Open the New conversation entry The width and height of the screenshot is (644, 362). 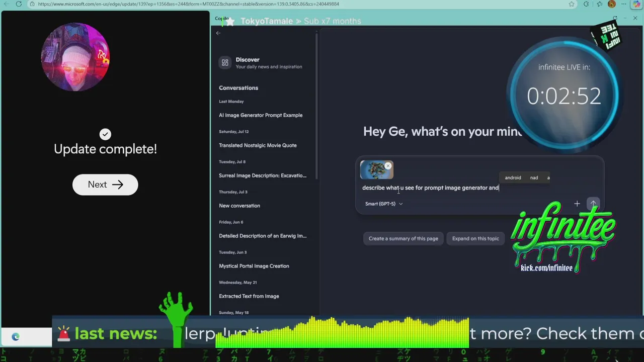pos(239,206)
